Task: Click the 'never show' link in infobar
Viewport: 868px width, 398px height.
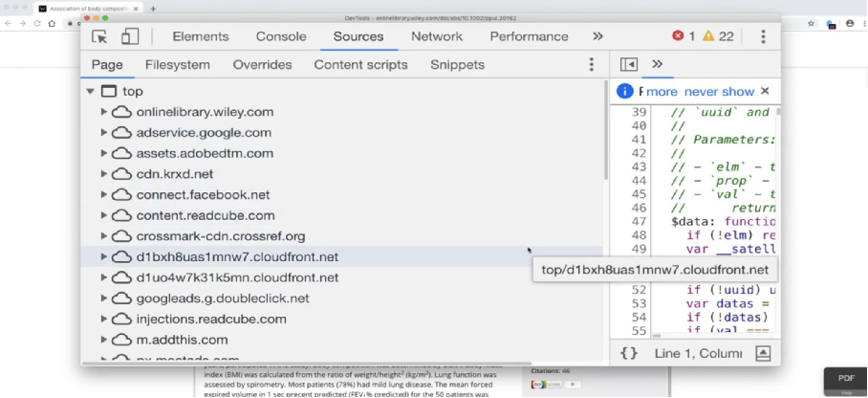Action: coord(719,92)
